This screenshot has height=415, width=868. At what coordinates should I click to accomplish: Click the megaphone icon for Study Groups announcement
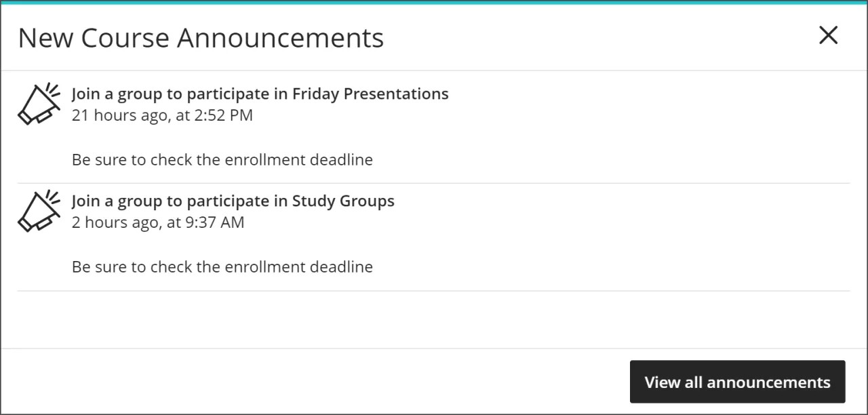39,211
